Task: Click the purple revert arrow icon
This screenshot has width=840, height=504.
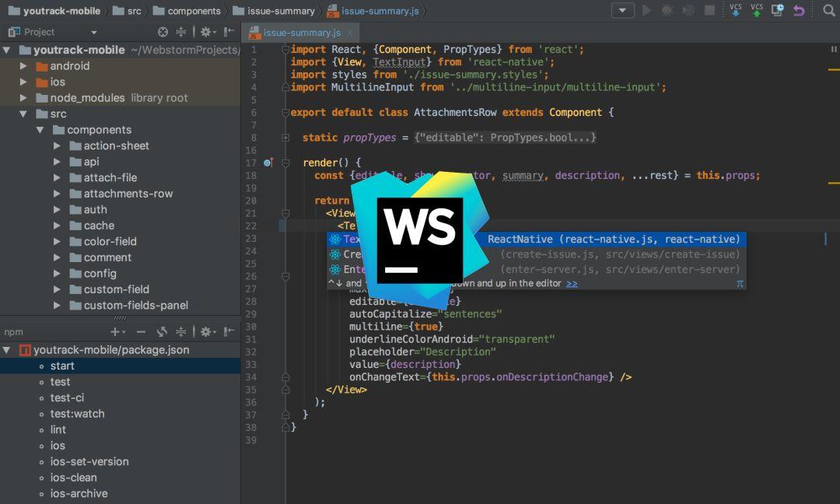Action: coord(799,10)
